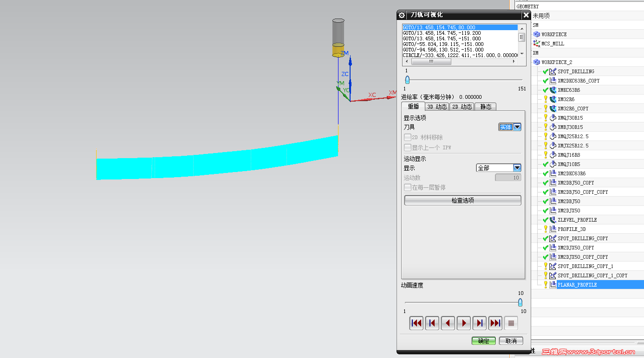Click the 确定 button to confirm
The height and width of the screenshot is (358, 644).
pyautogui.click(x=483, y=340)
